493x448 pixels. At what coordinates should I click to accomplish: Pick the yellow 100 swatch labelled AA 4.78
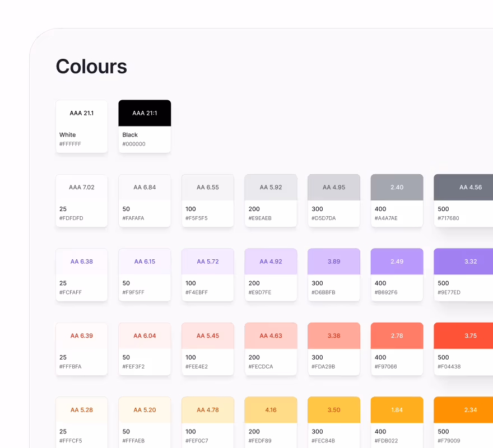(208, 422)
